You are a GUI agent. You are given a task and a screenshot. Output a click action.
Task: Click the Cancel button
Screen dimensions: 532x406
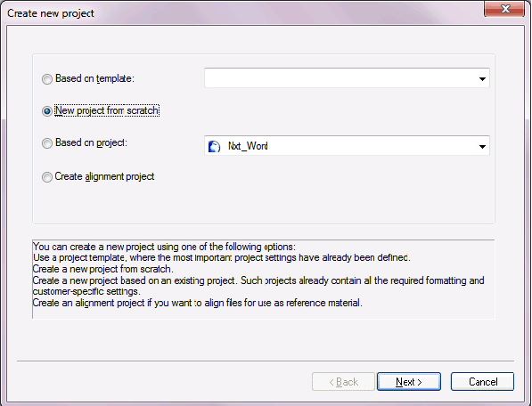click(x=482, y=382)
